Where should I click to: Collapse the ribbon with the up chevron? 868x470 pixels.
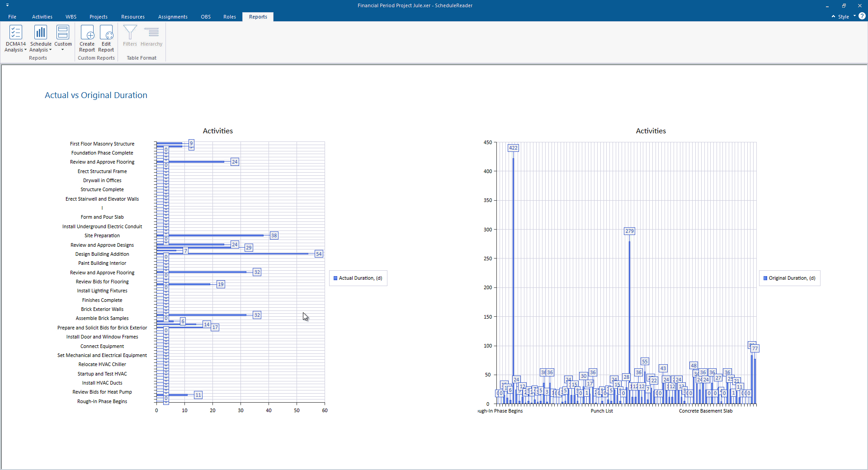(833, 17)
